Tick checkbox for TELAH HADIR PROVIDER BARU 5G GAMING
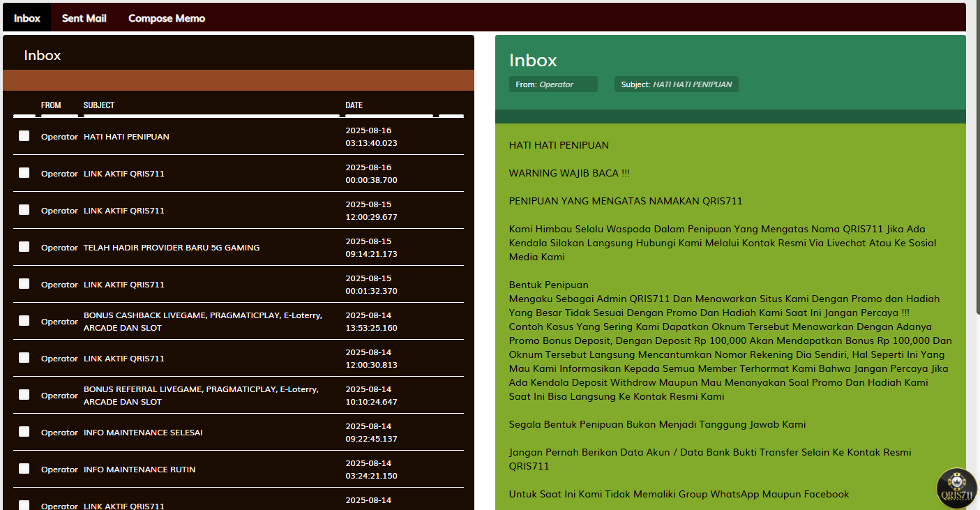Screen dimensions: 980x510 tap(24, 247)
